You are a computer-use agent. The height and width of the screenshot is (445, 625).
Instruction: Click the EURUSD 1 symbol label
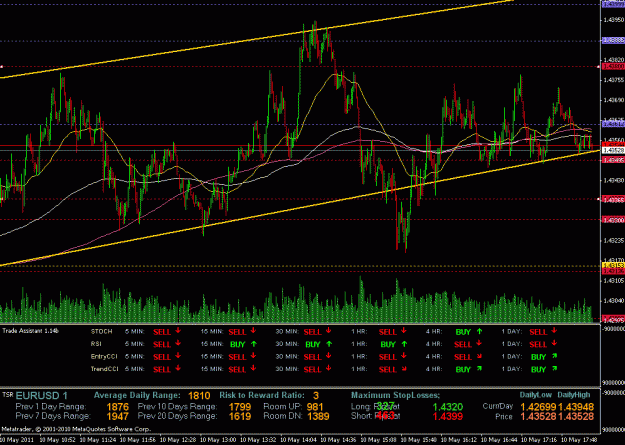[42, 396]
